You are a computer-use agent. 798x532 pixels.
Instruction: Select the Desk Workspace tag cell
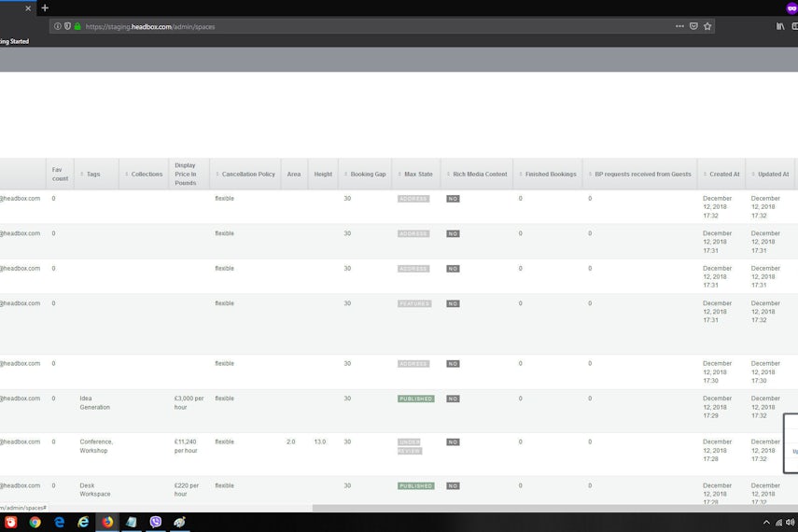(x=94, y=490)
